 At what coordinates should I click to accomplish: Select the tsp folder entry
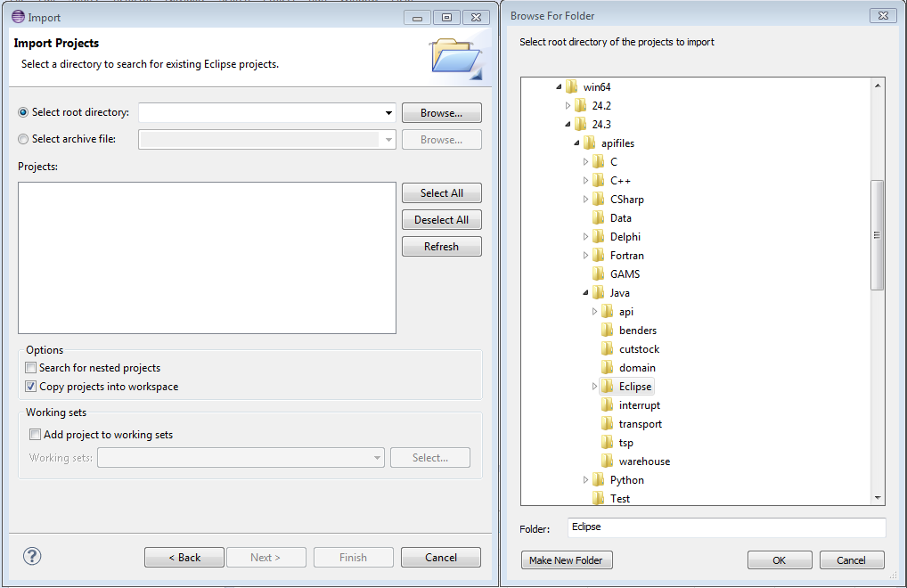625,443
